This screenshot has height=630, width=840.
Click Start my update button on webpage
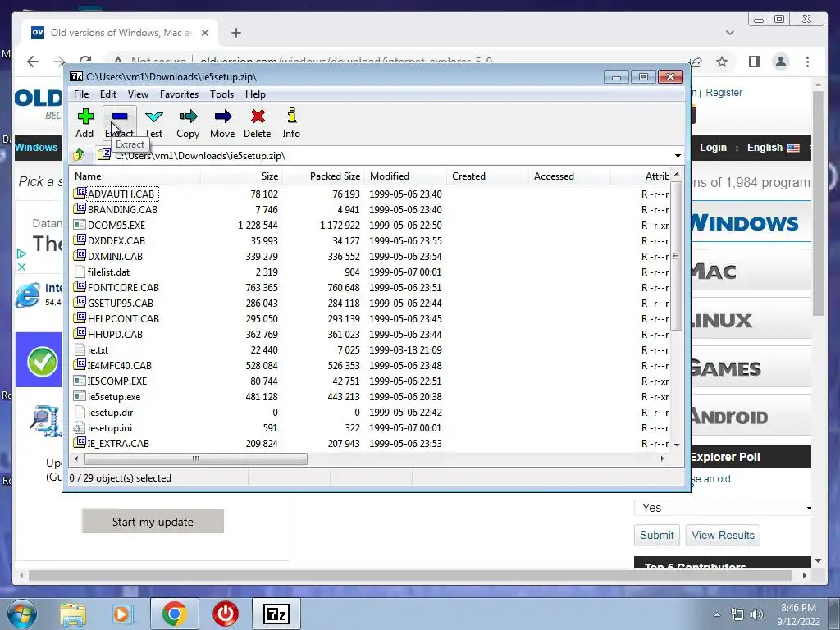[x=153, y=521]
